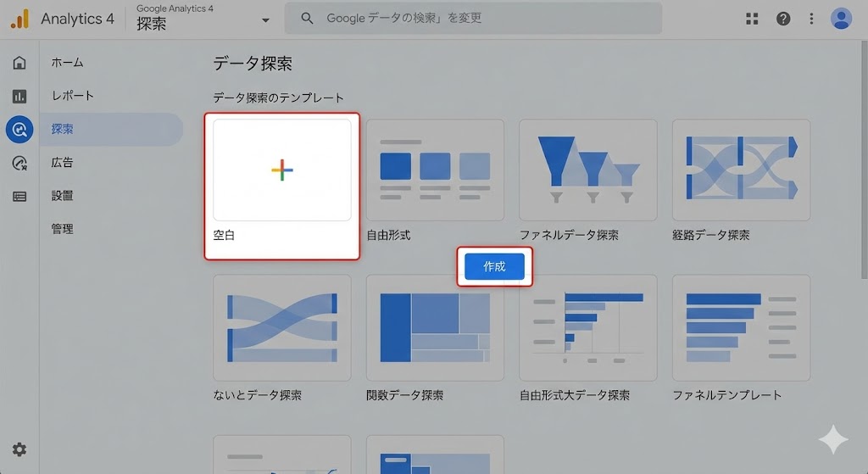Select the 空白 blank template thumbnail
This screenshot has height=474, width=868.
point(281,170)
